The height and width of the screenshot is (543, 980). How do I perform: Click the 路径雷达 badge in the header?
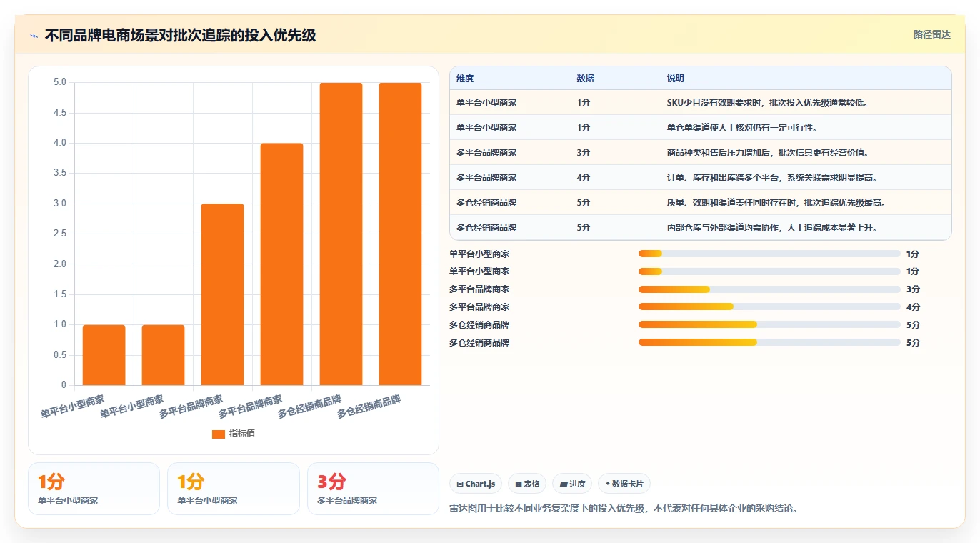[932, 34]
